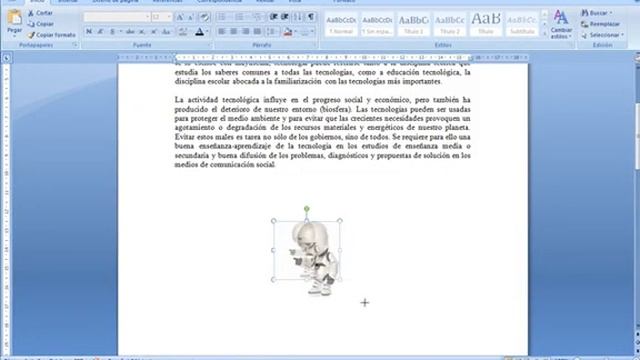Click the bottom-left image sizing handle
This screenshot has width=640, height=360.
click(273, 280)
